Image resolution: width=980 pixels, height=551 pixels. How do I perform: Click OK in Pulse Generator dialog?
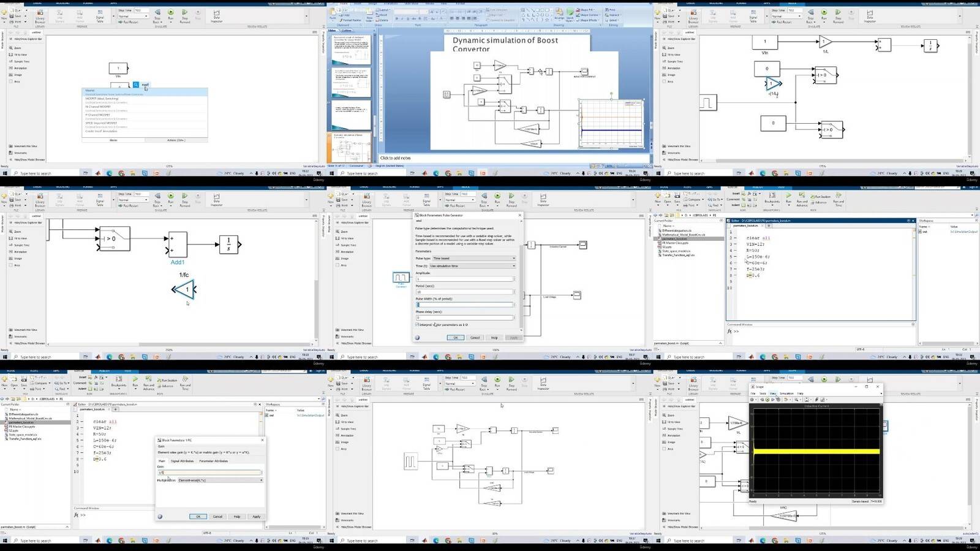pos(455,338)
